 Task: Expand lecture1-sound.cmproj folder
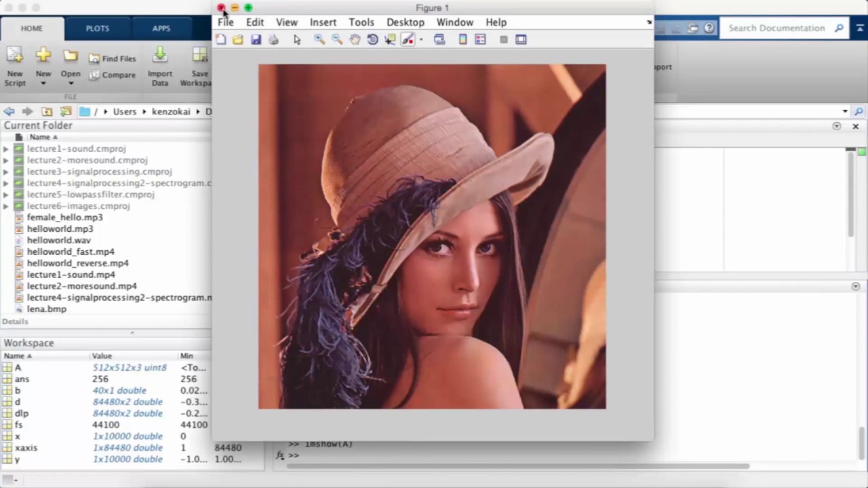[x=5, y=149]
